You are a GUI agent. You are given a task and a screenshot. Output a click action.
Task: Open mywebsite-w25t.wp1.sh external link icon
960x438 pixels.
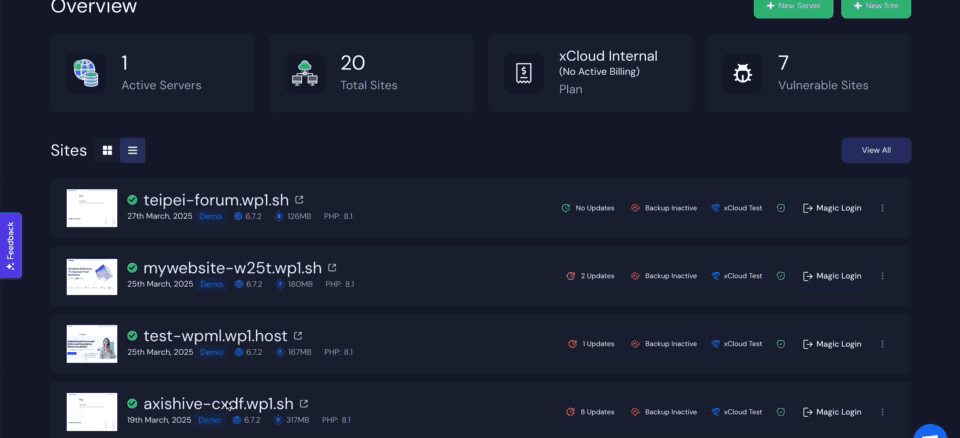(332, 268)
